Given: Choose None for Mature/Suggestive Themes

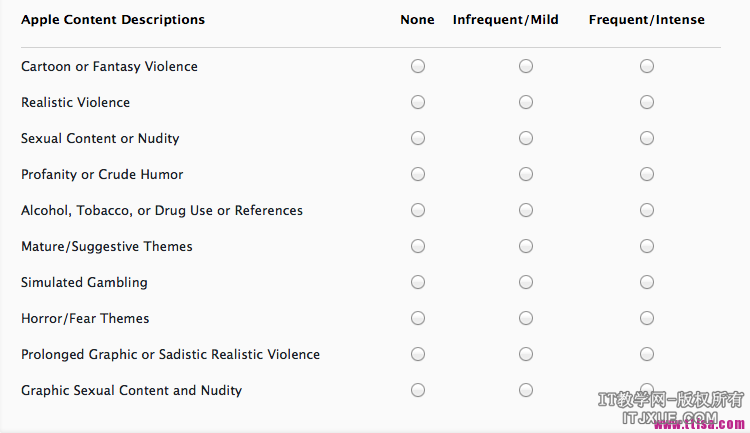Looking at the screenshot, I should 418,246.
